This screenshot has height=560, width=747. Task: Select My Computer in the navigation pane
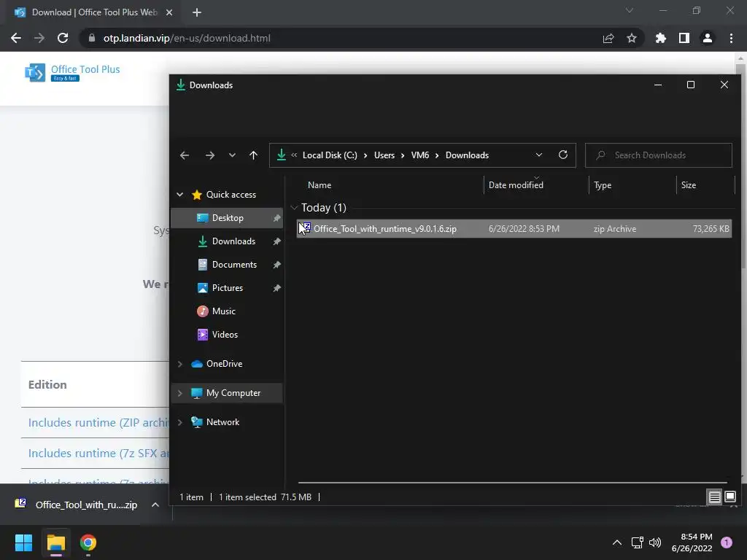pyautogui.click(x=233, y=393)
